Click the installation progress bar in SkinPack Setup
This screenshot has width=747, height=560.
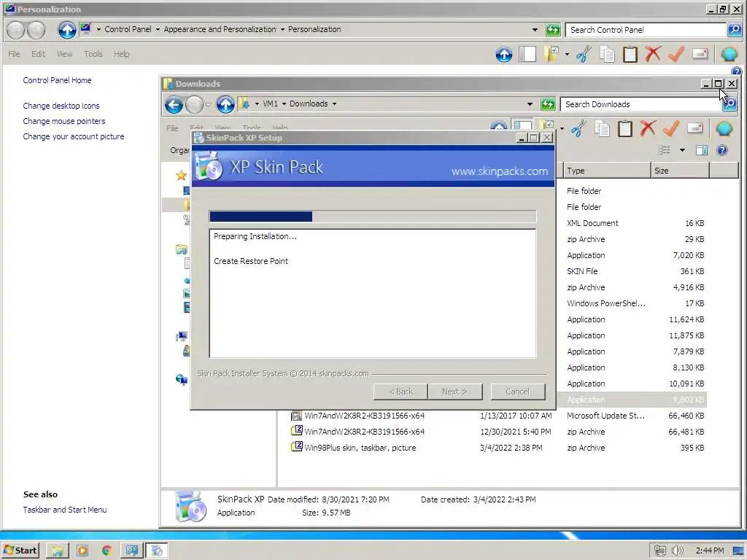(373, 217)
